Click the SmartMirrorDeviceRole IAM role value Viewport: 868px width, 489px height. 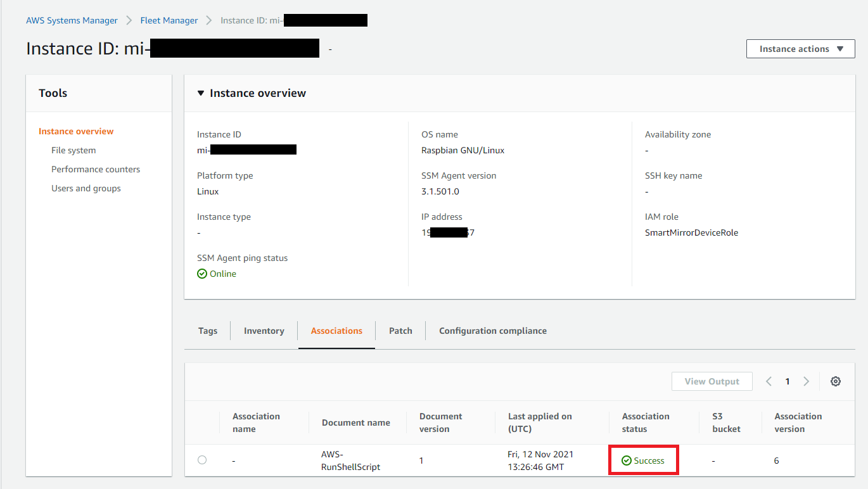tap(691, 232)
